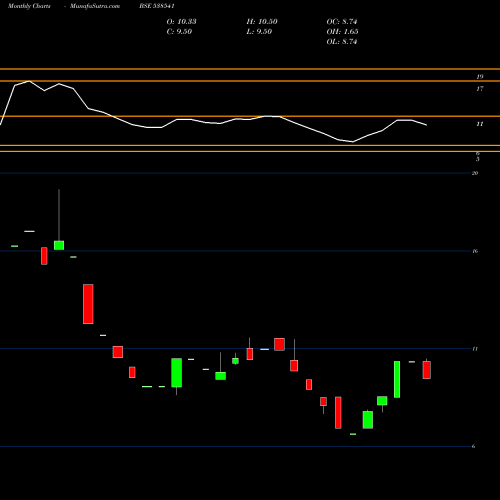Click the 'OL: 8.74' value
500x500 pixels.
click(x=342, y=42)
